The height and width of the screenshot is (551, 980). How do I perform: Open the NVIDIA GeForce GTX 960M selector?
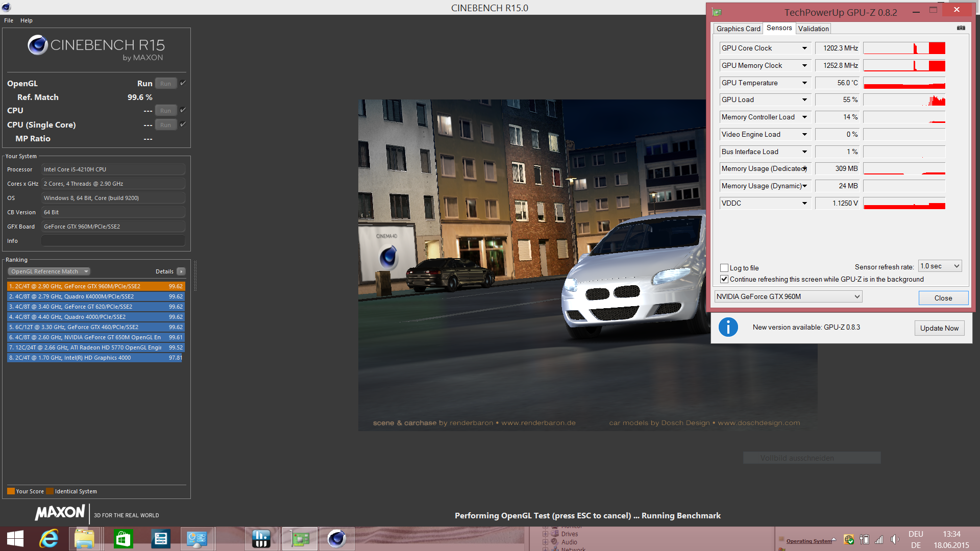click(788, 296)
